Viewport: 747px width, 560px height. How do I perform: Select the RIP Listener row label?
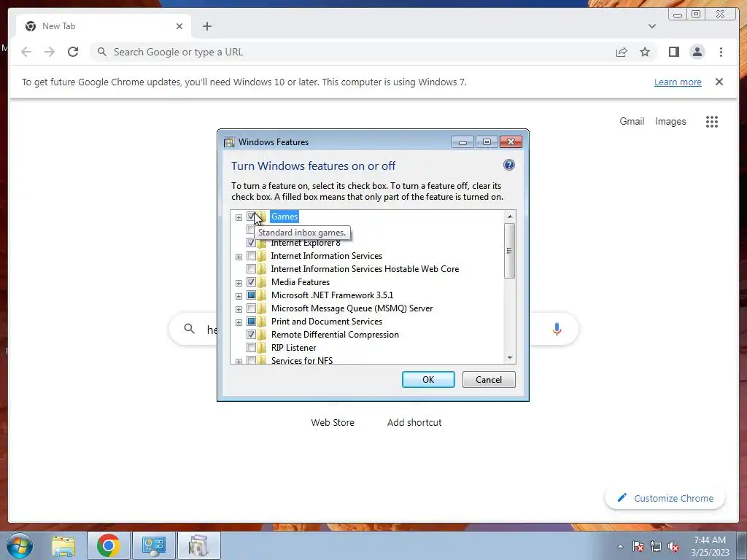[x=293, y=348]
